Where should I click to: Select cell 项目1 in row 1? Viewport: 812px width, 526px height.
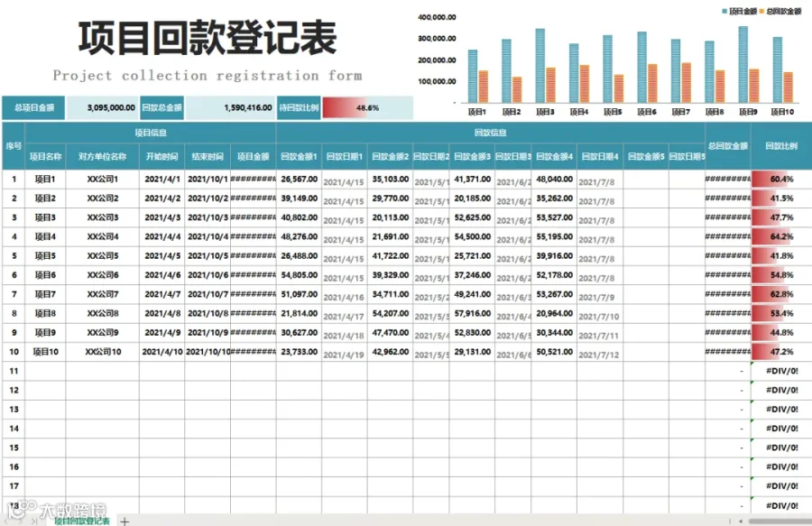46,180
